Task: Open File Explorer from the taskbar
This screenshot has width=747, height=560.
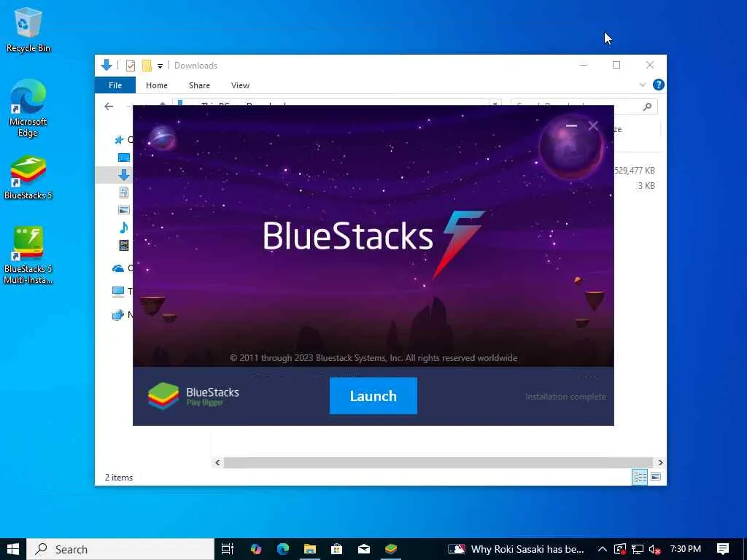Action: coord(310,549)
